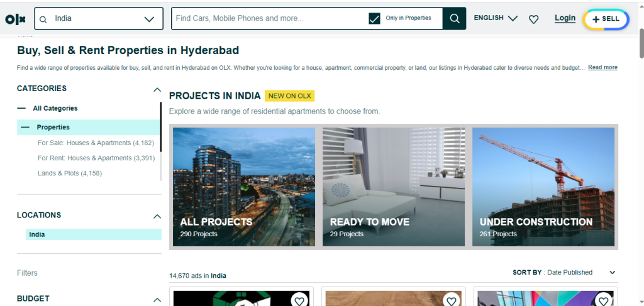Screen dimensions: 644x306
Task: Open For Rent: Houses & Apartments category
Action: tap(96, 158)
